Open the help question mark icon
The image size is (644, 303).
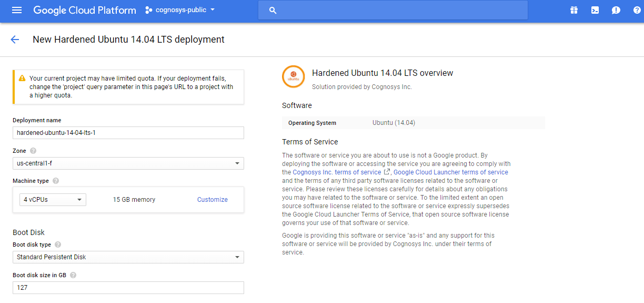click(637, 10)
